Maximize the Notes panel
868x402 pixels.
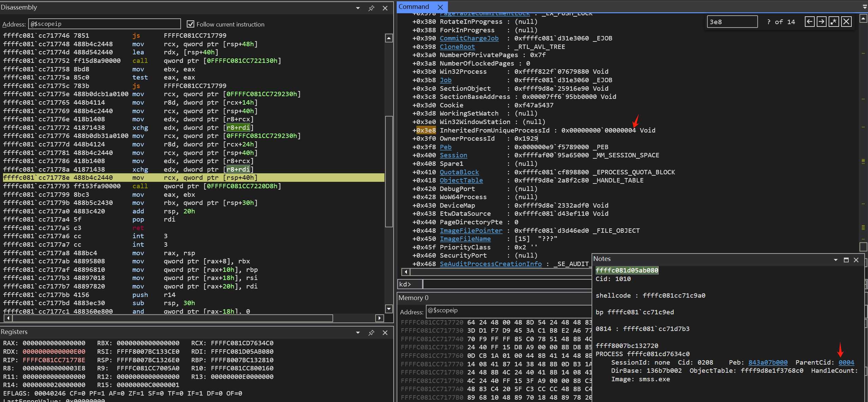point(846,260)
